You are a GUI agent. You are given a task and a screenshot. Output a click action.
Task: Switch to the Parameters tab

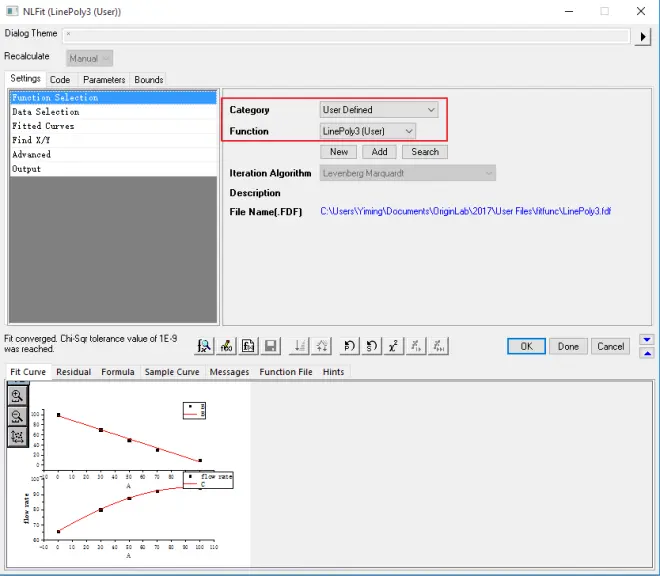click(x=104, y=80)
